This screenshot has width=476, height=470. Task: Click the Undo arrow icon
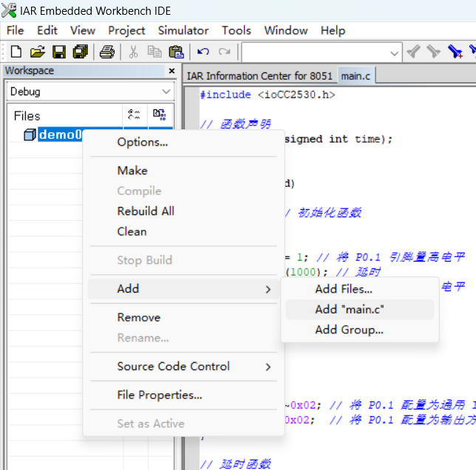click(x=203, y=52)
